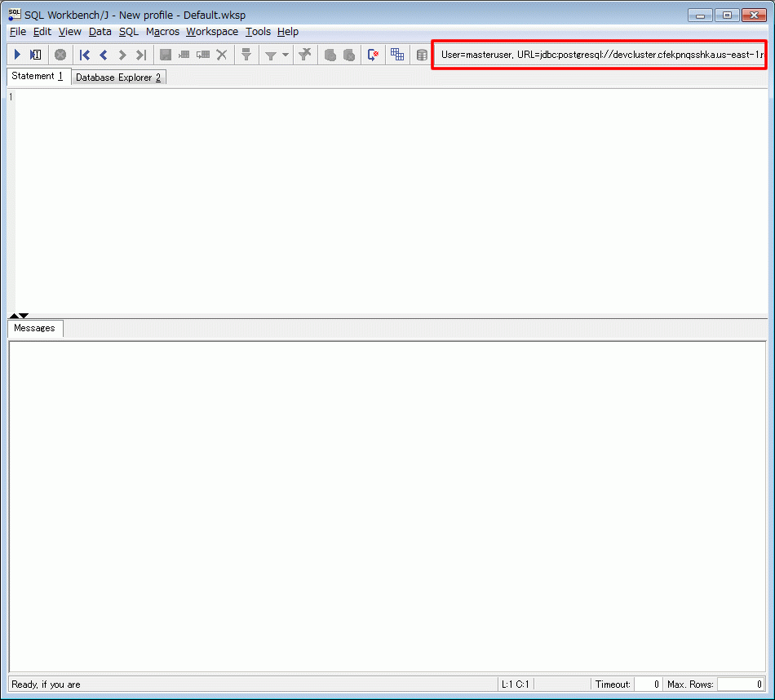
Task: Go to the last statement in history
Action: pyautogui.click(x=141, y=55)
